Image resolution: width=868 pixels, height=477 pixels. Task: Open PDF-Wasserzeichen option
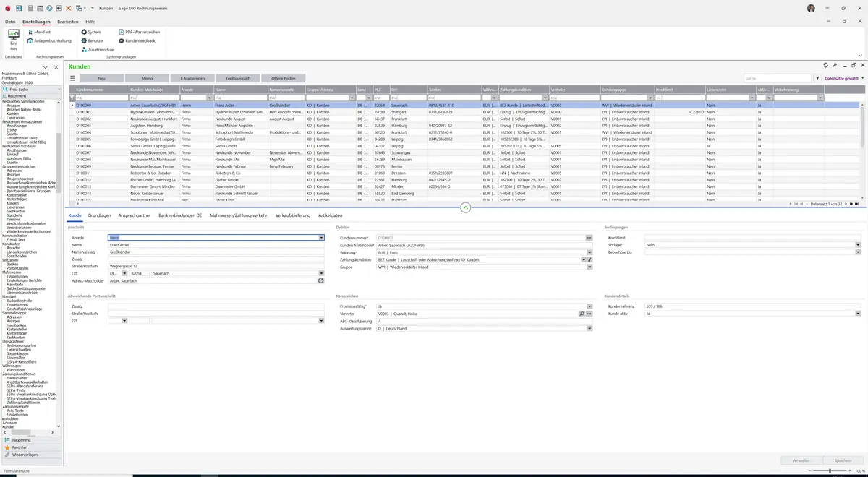(x=139, y=33)
